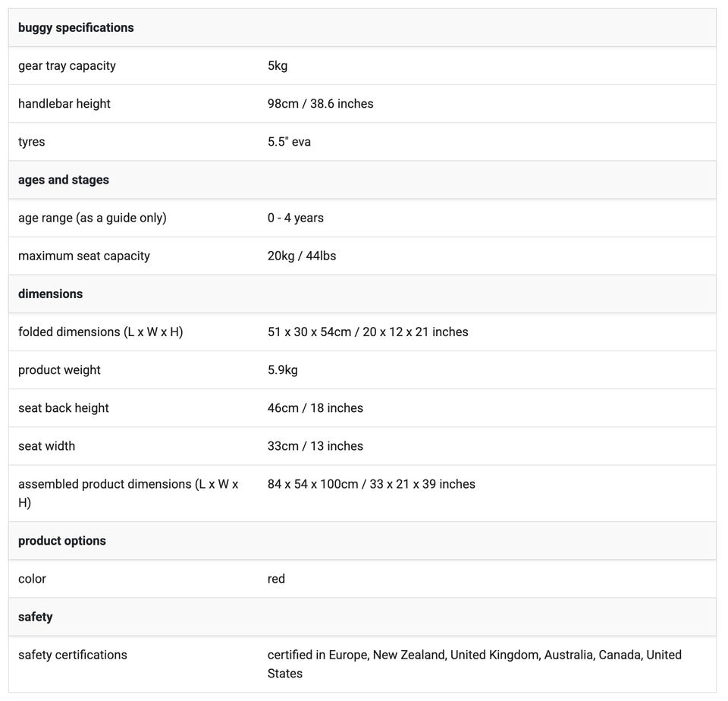Click the dimensions section header
Viewport: 728px width, 701px height.
50,294
